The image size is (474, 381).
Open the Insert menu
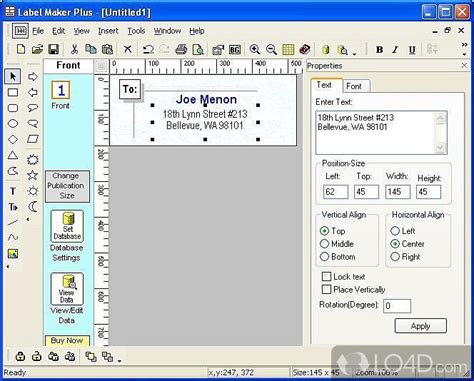[x=108, y=31]
